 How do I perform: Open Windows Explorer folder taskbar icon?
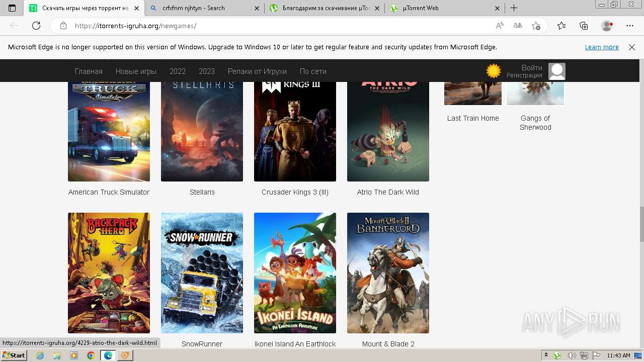57,355
